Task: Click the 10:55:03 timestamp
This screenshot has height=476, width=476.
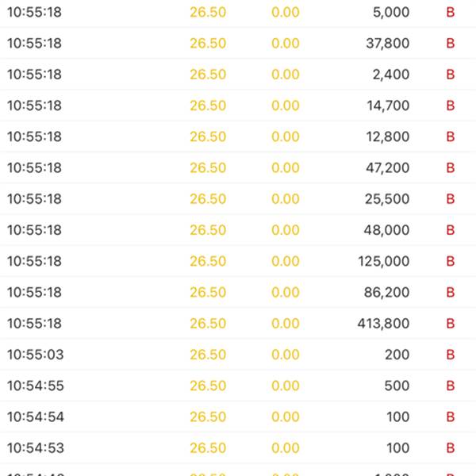Action: click(x=34, y=355)
